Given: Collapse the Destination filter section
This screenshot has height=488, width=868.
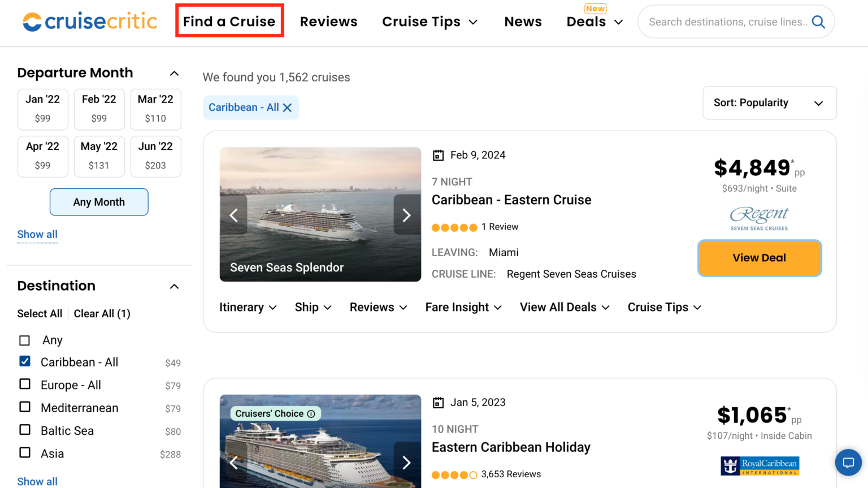Looking at the screenshot, I should click(x=174, y=286).
